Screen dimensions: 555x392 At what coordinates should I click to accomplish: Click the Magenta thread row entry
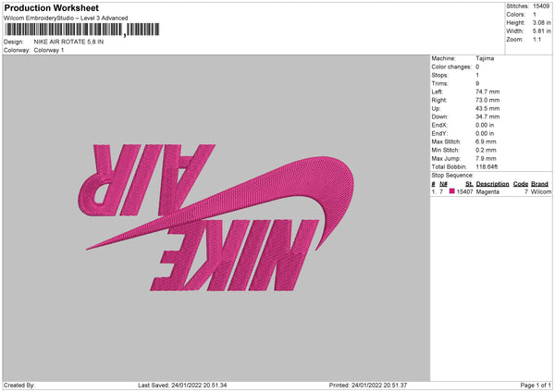(x=491, y=191)
